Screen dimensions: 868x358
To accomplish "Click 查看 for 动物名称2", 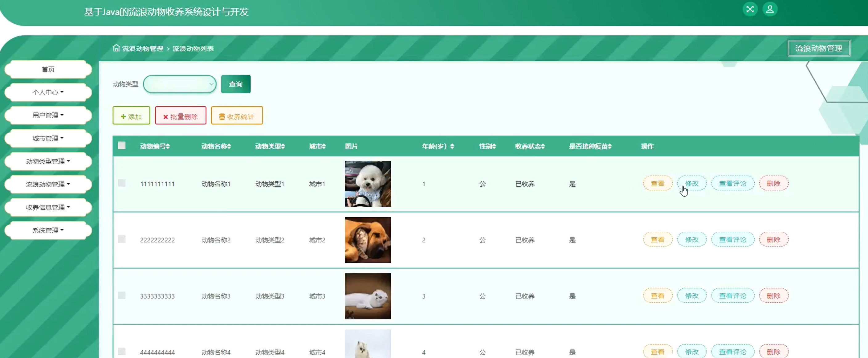I will click(658, 239).
